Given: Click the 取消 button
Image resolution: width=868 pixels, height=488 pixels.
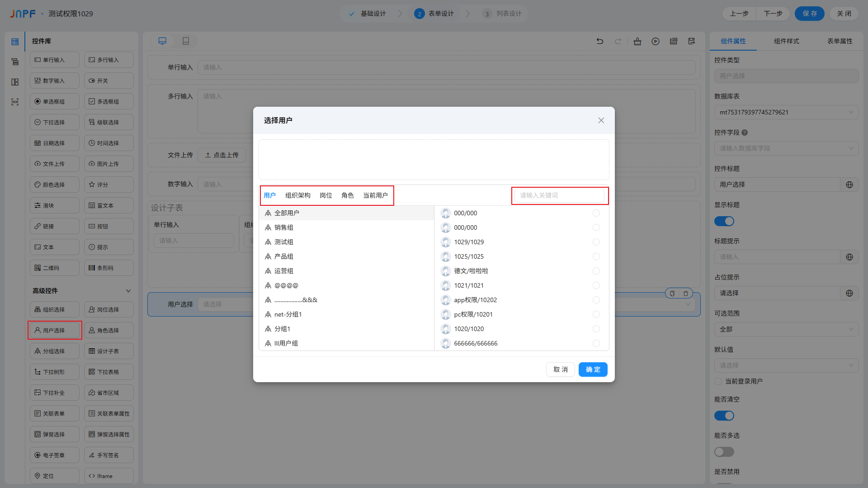Looking at the screenshot, I should click(x=560, y=370).
